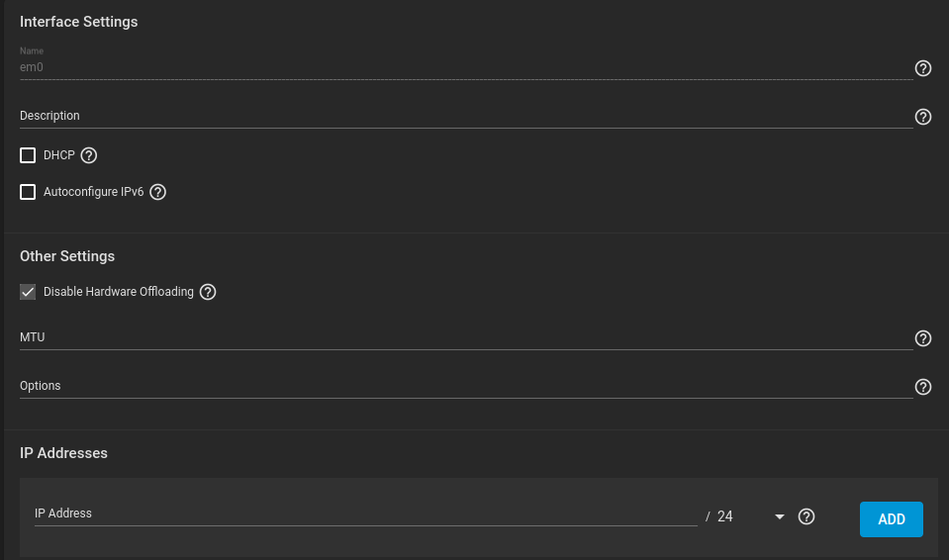Select the DHCP label text

[x=58, y=155]
